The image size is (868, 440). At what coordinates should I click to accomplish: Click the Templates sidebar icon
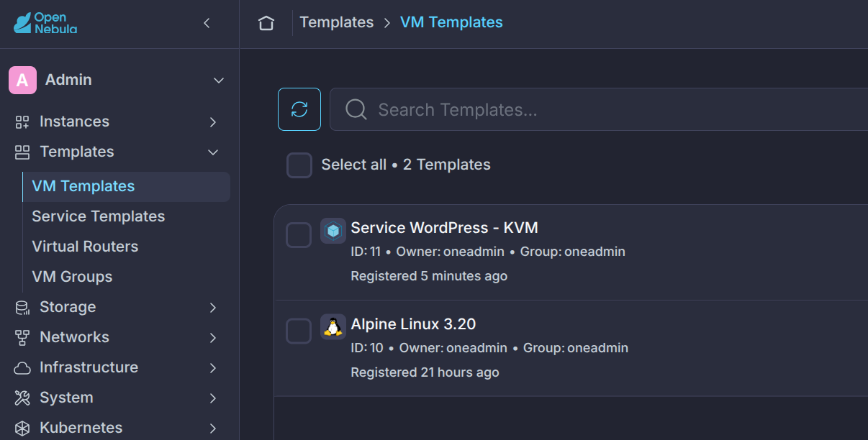tap(22, 152)
